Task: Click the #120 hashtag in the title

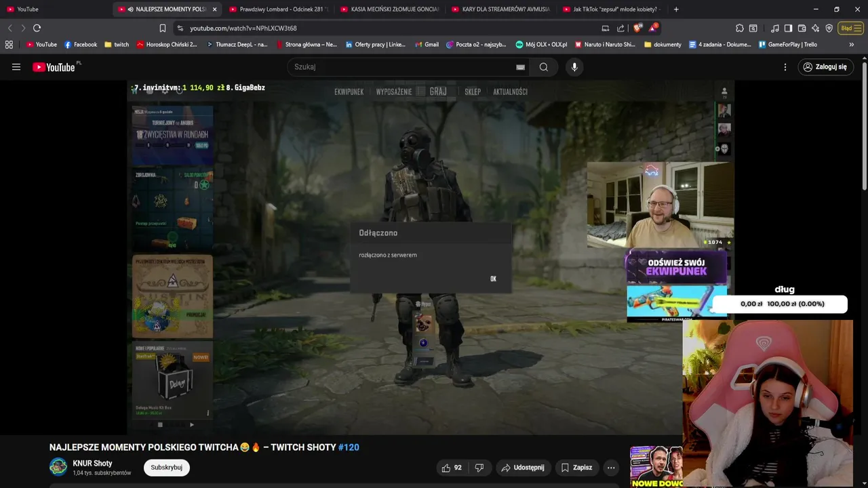Action: pos(349,447)
